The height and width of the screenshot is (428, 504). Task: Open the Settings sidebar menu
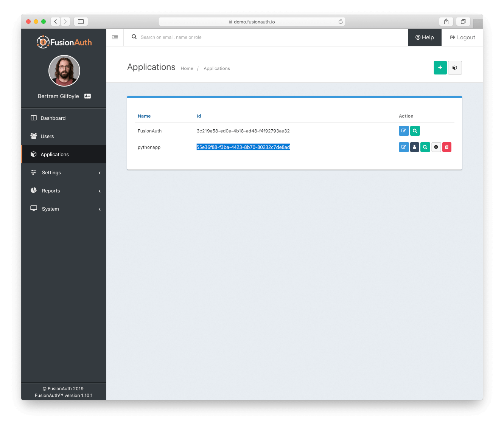tap(64, 172)
